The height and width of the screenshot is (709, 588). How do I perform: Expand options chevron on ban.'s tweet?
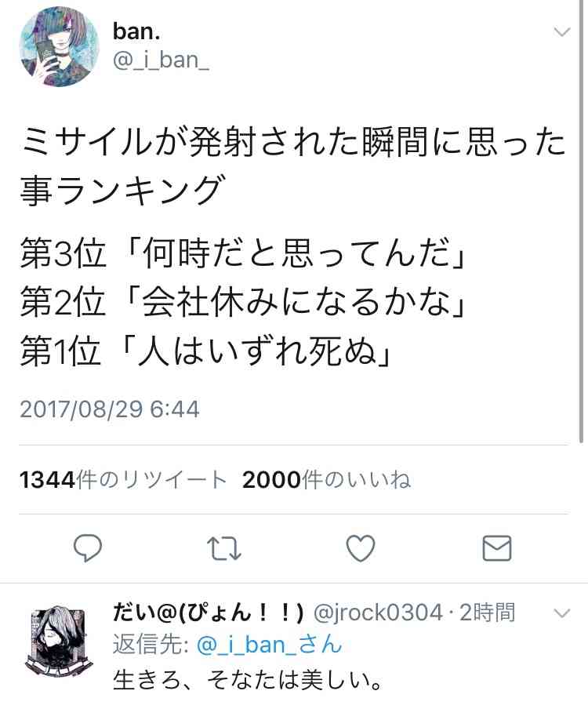click(x=562, y=32)
